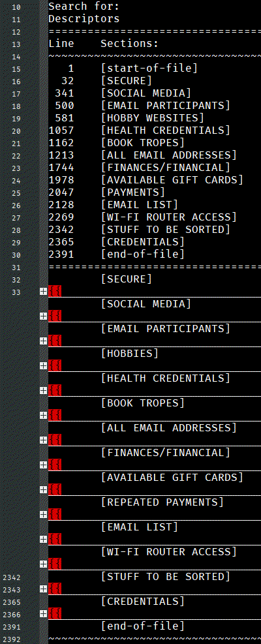Screen dimensions: 261x644
Task: Expand the fold under [EMAIL PARTICIPANTS] heading
Action: [43, 341]
